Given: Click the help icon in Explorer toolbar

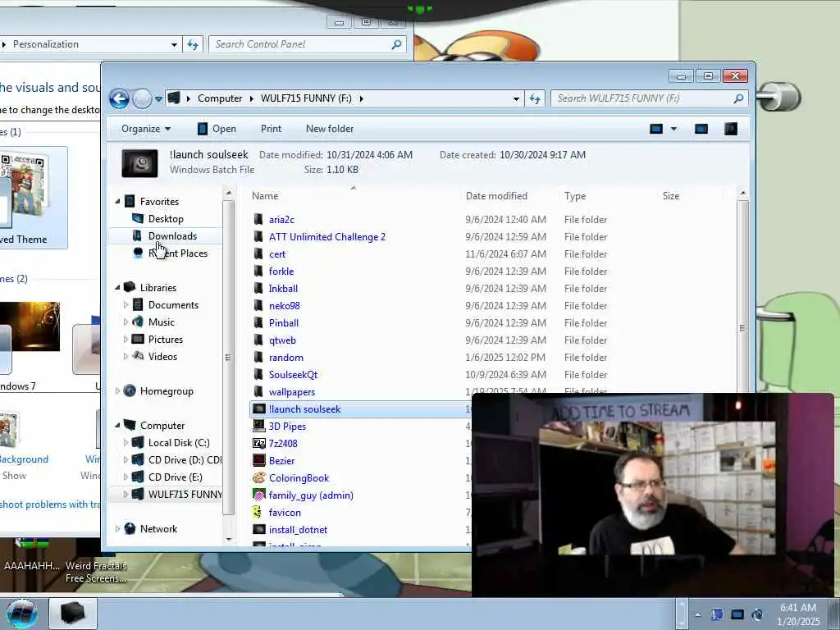Looking at the screenshot, I should pos(731,129).
